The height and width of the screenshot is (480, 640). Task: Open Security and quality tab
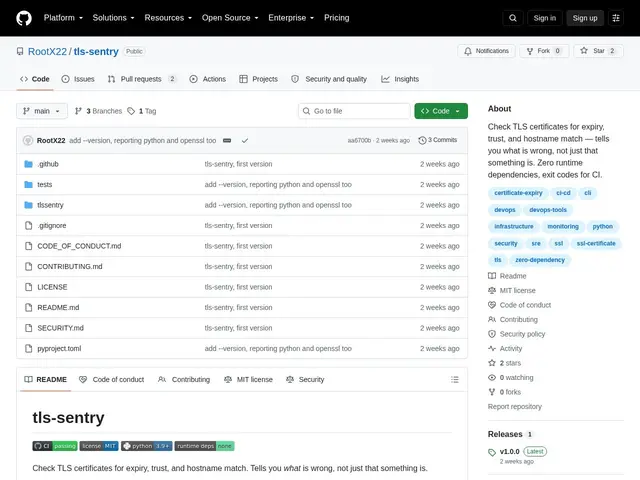click(329, 79)
